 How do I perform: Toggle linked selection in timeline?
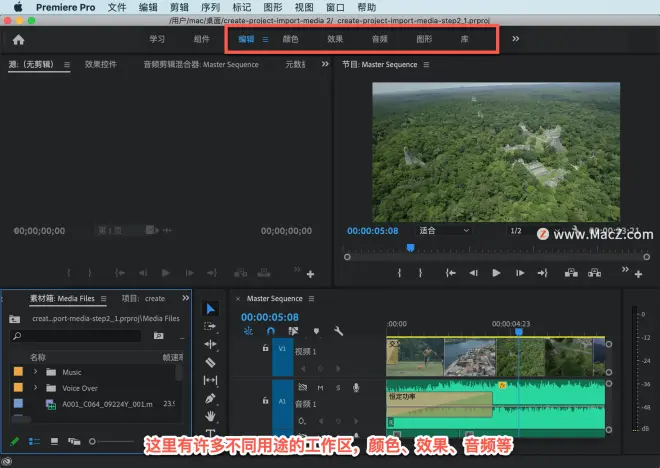tap(293, 331)
